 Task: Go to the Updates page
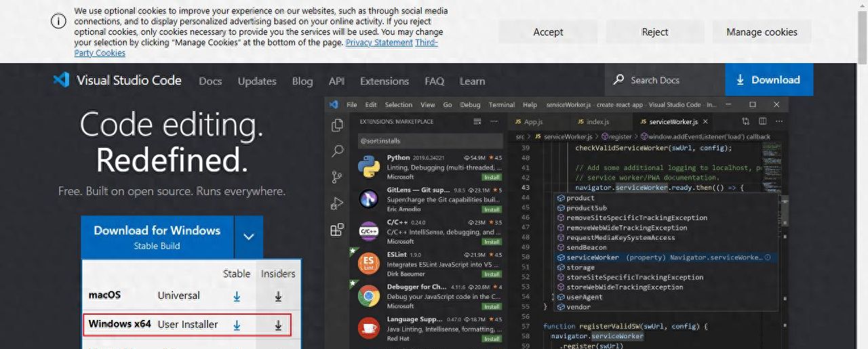pyautogui.click(x=257, y=81)
